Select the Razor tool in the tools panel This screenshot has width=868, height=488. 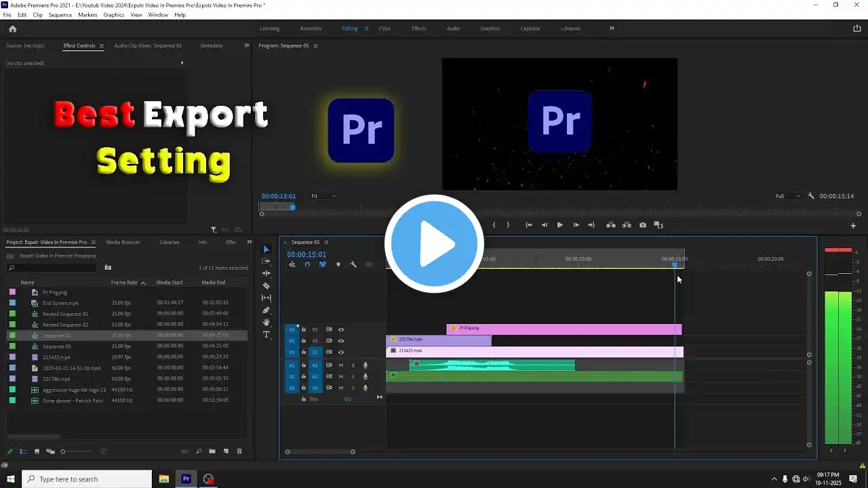266,286
